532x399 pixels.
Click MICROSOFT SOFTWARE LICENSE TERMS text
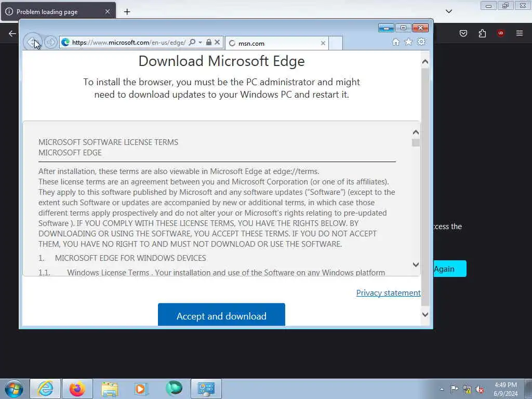(x=108, y=142)
